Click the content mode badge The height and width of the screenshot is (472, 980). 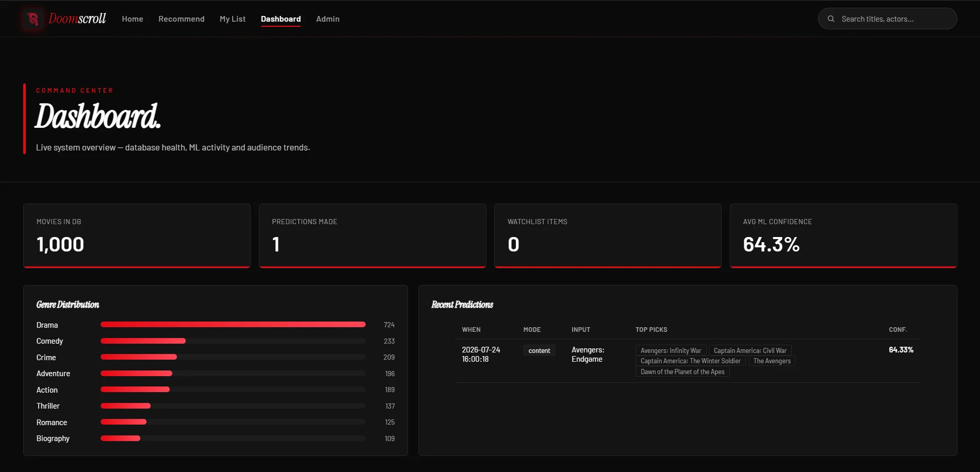click(539, 350)
